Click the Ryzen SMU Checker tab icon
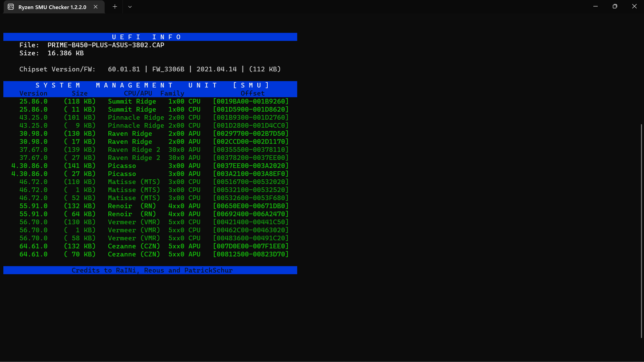Screen dimensions: 644x362 pos(10,7)
